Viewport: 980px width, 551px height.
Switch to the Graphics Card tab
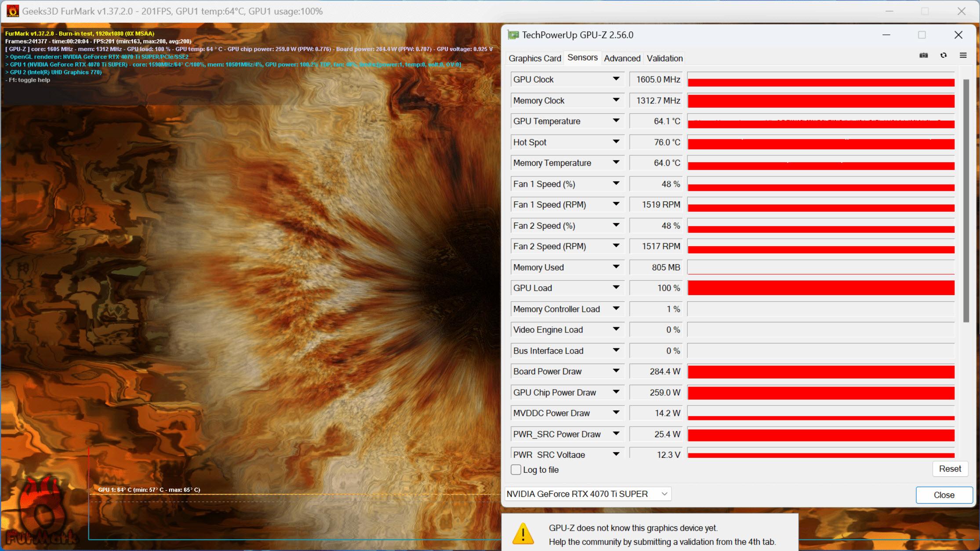click(x=535, y=57)
